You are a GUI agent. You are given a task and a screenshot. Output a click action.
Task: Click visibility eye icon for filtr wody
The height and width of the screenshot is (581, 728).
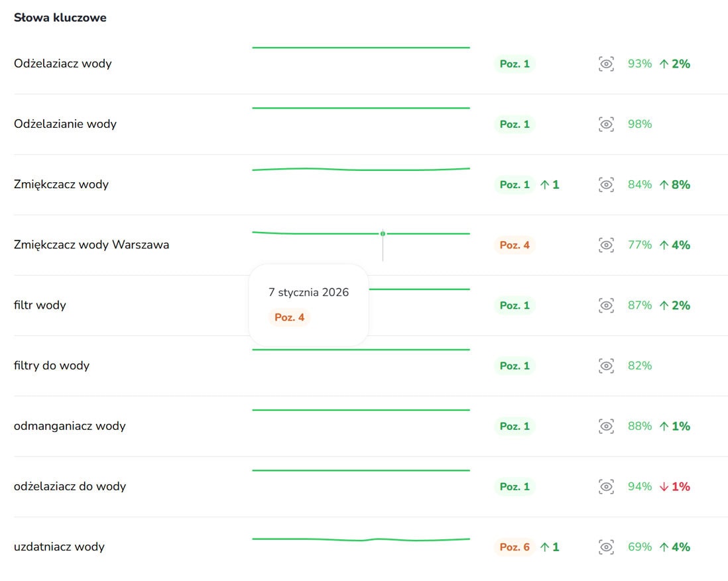click(x=606, y=305)
